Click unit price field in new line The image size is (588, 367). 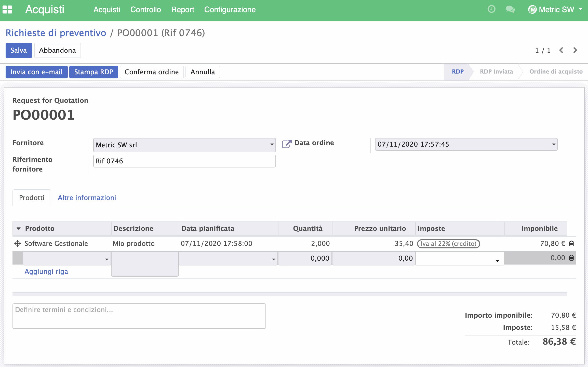pos(374,259)
